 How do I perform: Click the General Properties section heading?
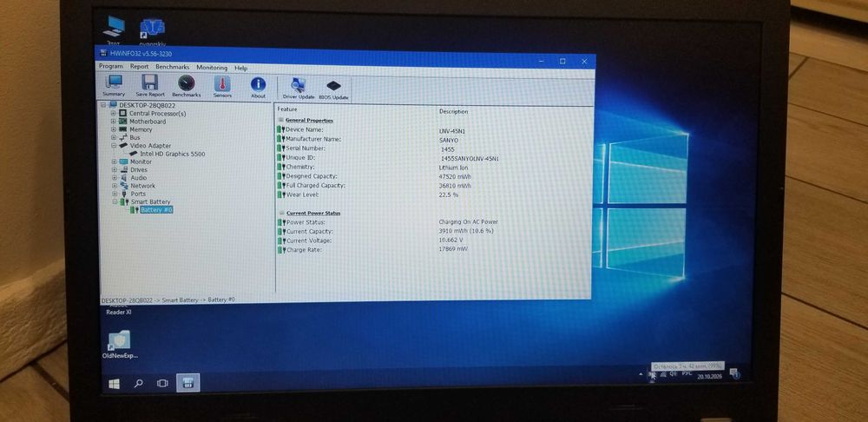tap(310, 120)
